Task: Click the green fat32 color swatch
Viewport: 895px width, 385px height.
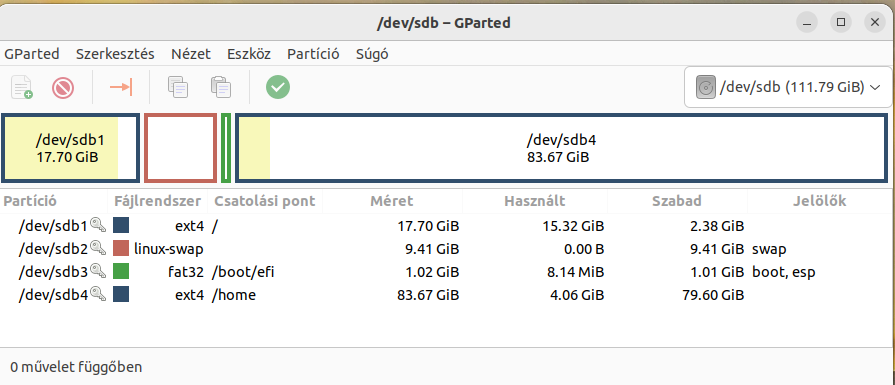Action: (121, 271)
